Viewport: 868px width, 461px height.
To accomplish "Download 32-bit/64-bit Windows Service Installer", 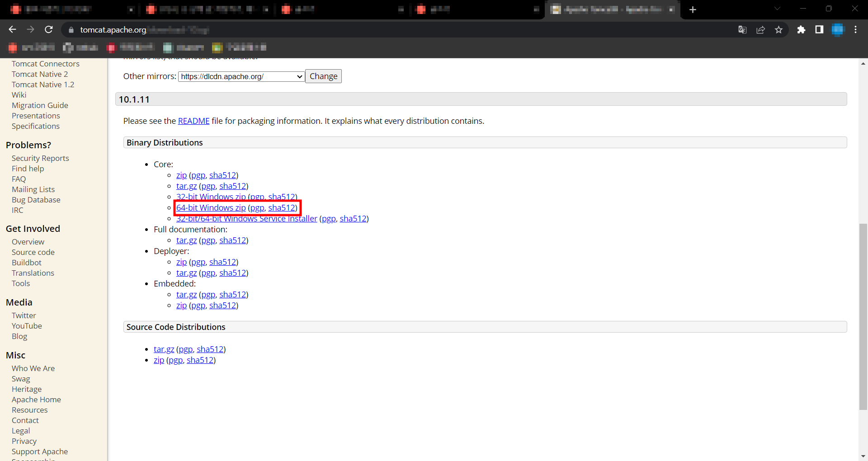I will (x=246, y=219).
